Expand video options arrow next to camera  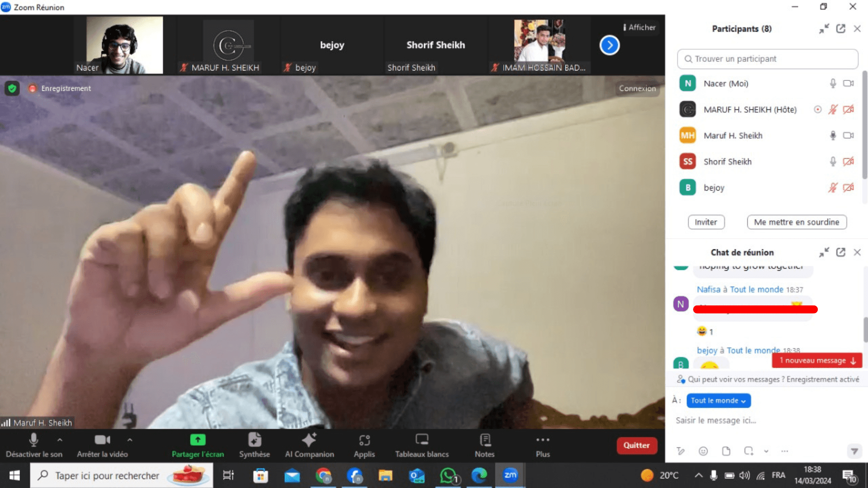point(130,440)
